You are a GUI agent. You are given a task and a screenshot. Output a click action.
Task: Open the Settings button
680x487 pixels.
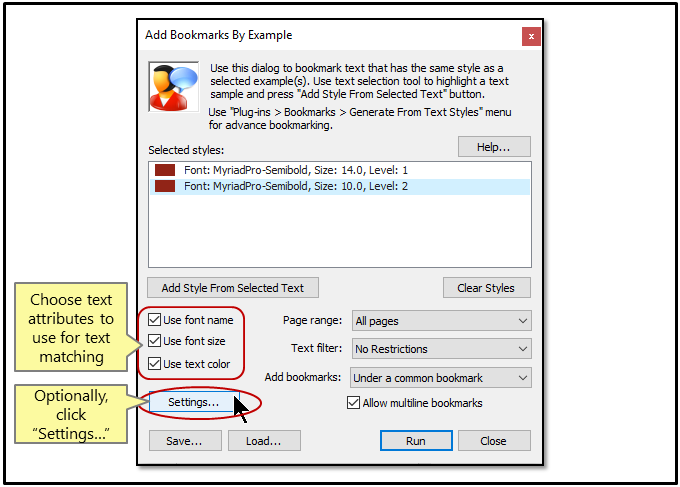194,402
